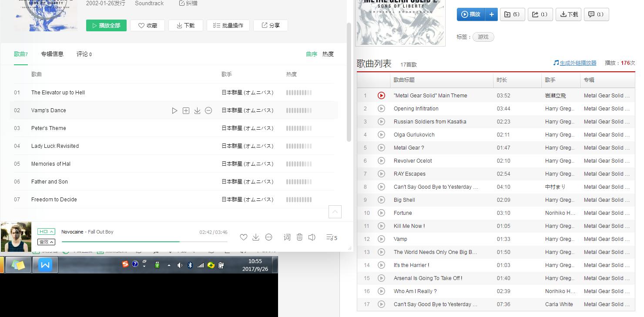The image size is (644, 317).
Task: Click the Metal Gear Solid 2 album cover
Action: (x=400, y=22)
